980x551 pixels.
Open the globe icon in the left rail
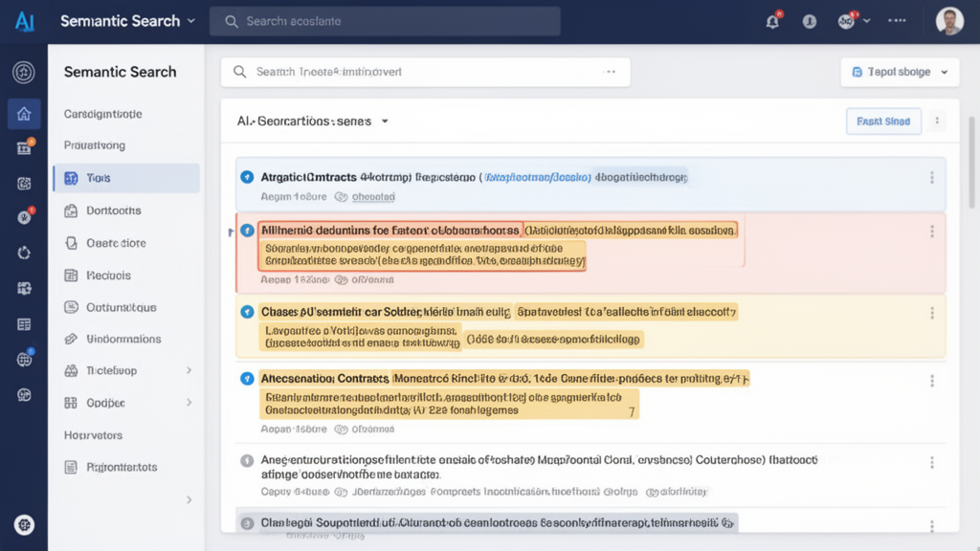(x=24, y=360)
